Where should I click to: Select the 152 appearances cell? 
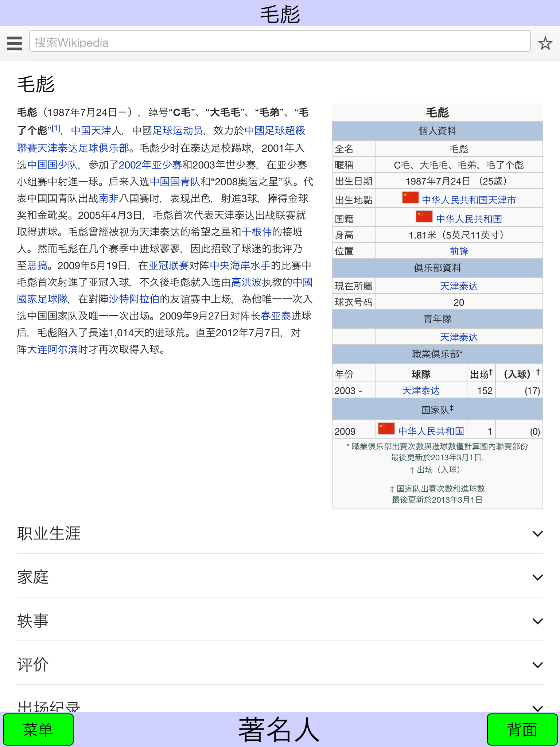tap(481, 390)
